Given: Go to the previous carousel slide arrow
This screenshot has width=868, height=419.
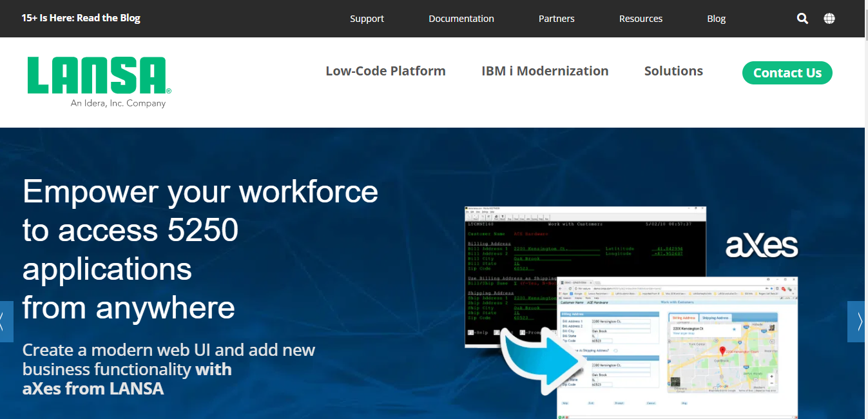Looking at the screenshot, I should click(x=6, y=321).
